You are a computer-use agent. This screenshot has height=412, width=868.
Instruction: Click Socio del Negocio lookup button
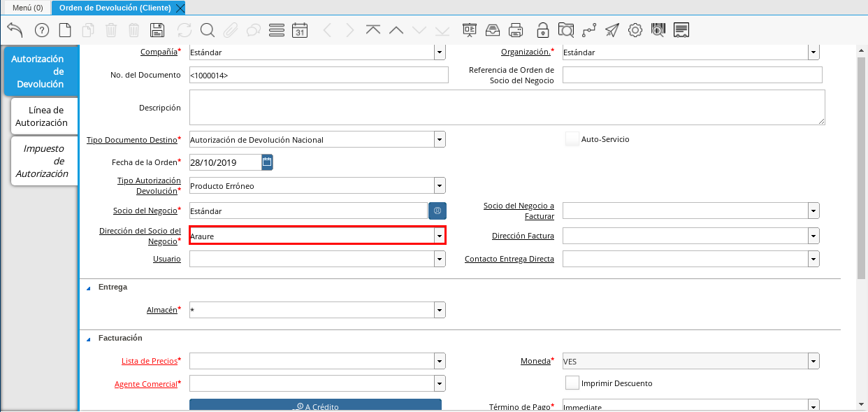coord(437,211)
